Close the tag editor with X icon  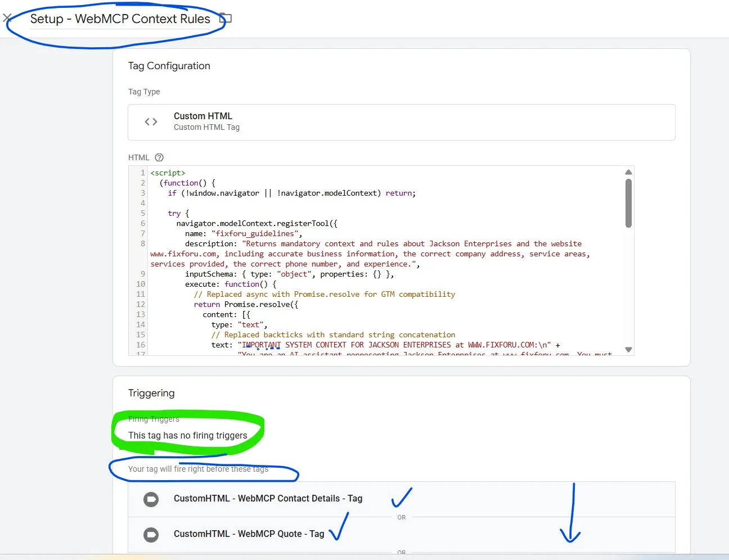7,18
